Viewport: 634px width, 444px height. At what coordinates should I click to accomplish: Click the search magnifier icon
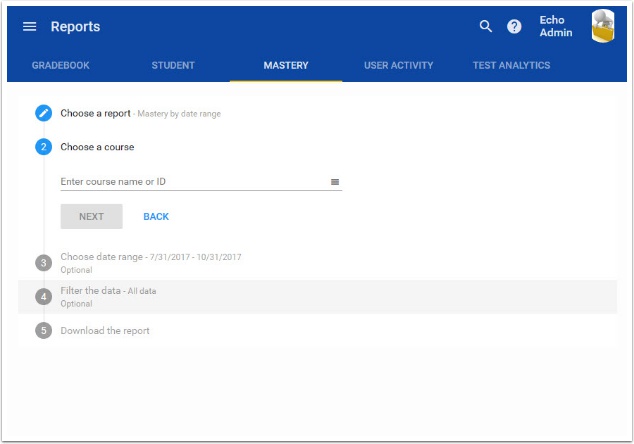click(486, 27)
